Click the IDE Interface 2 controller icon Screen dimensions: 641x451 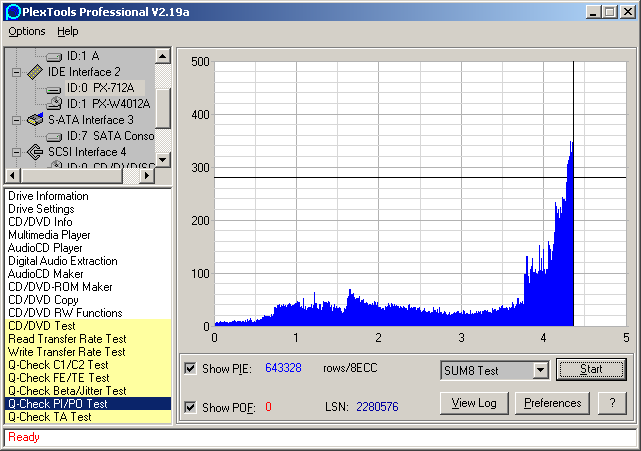click(x=35, y=72)
